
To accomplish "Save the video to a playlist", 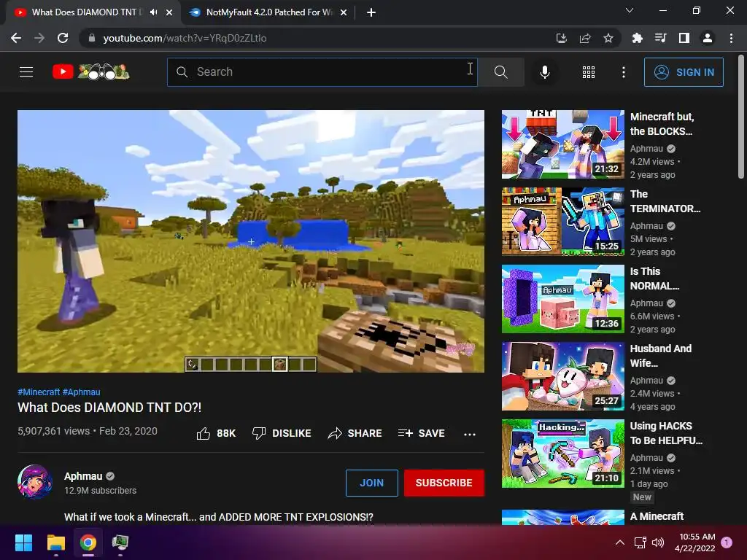I will click(x=421, y=433).
